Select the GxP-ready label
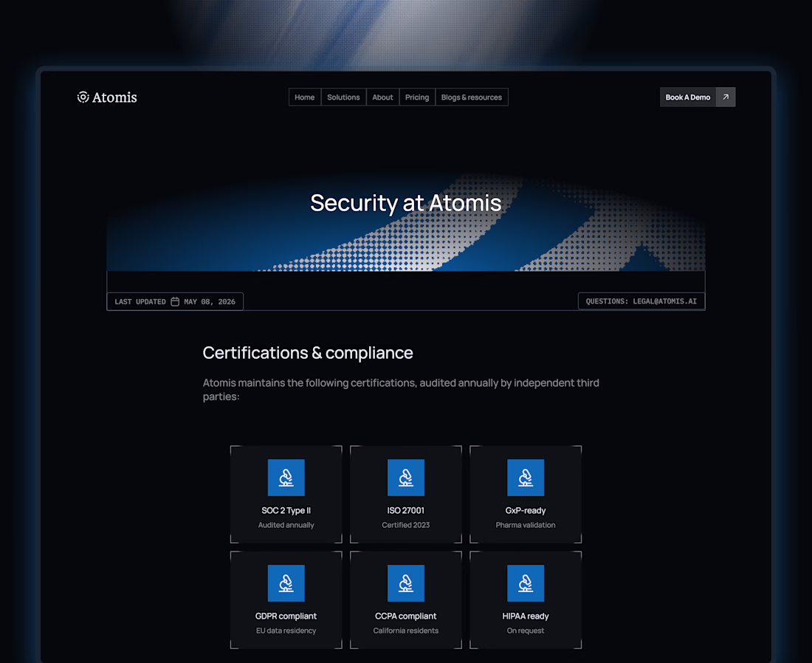This screenshot has height=663, width=812. pyautogui.click(x=526, y=510)
